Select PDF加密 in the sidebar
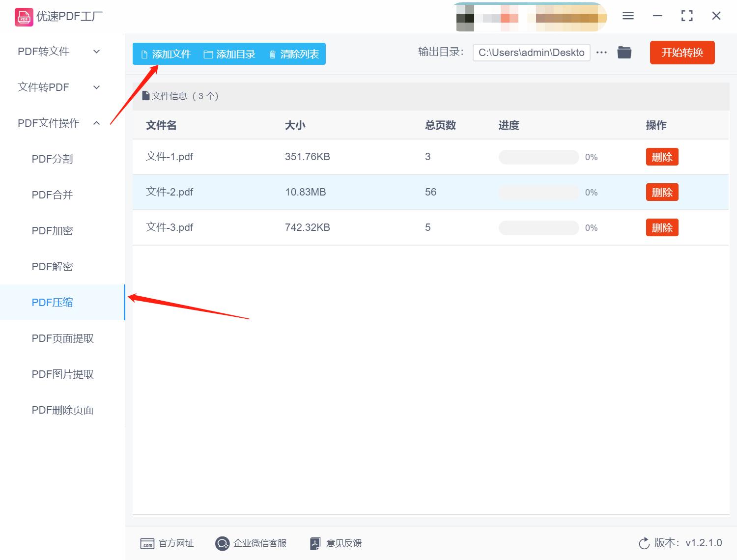The image size is (737, 560). [x=52, y=230]
